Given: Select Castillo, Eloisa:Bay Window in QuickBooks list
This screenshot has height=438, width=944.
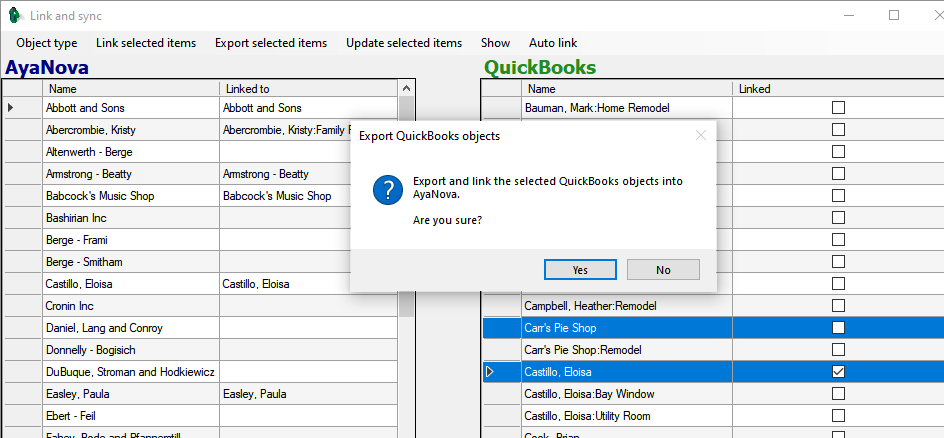Looking at the screenshot, I should 627,394.
